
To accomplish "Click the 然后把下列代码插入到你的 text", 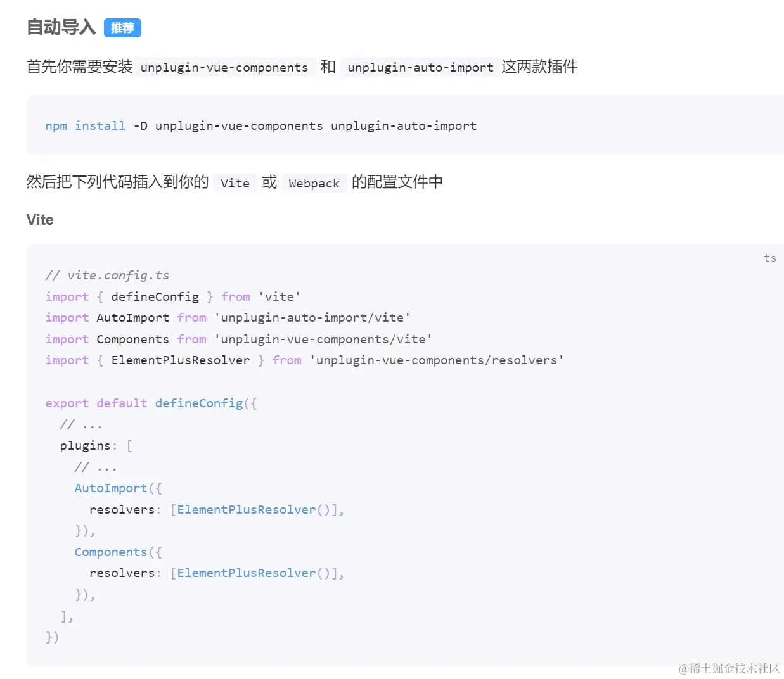I will pyautogui.click(x=118, y=182).
